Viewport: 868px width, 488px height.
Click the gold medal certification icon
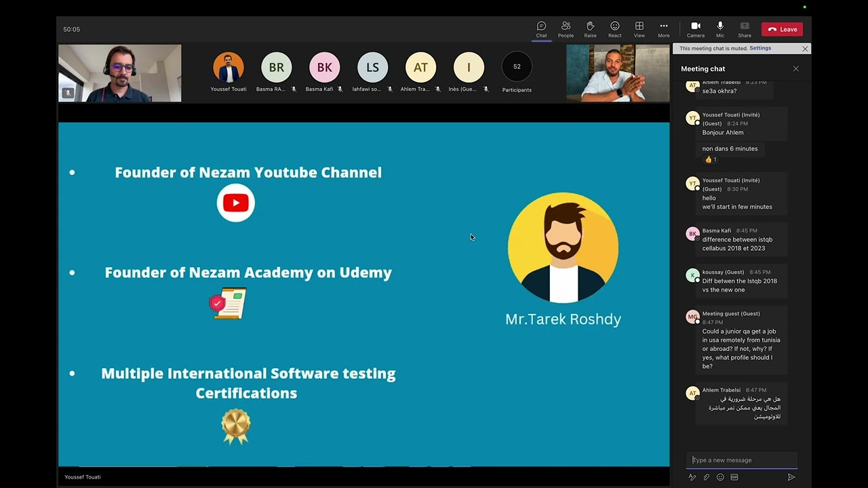point(236,426)
